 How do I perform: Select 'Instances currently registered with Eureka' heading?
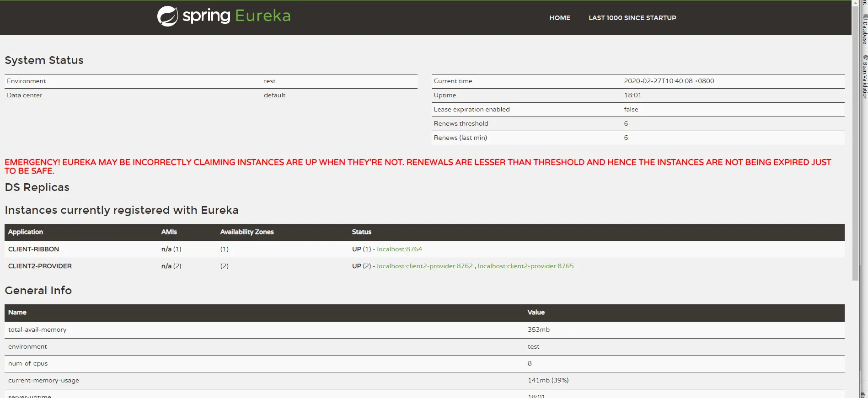coord(122,210)
